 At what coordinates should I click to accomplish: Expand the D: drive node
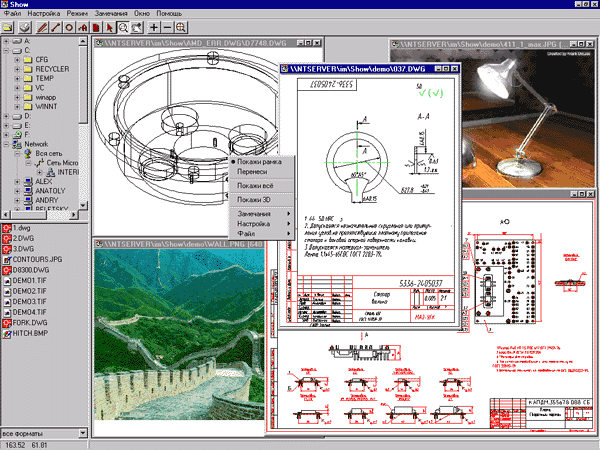click(x=6, y=116)
